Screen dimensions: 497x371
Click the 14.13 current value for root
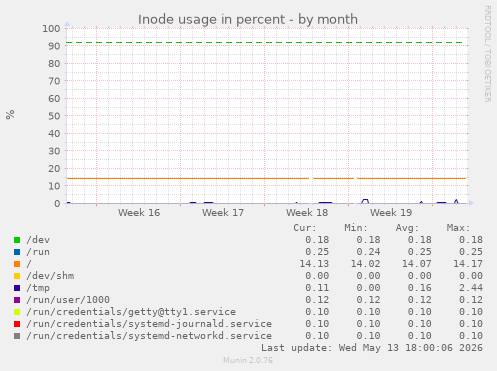pos(314,264)
